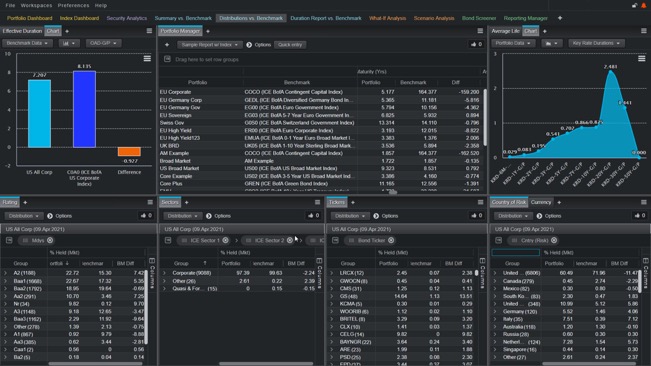Click the dark blue C0A0 benchmark bar
Image resolution: width=651 pixels, height=366 pixels.
click(84, 109)
